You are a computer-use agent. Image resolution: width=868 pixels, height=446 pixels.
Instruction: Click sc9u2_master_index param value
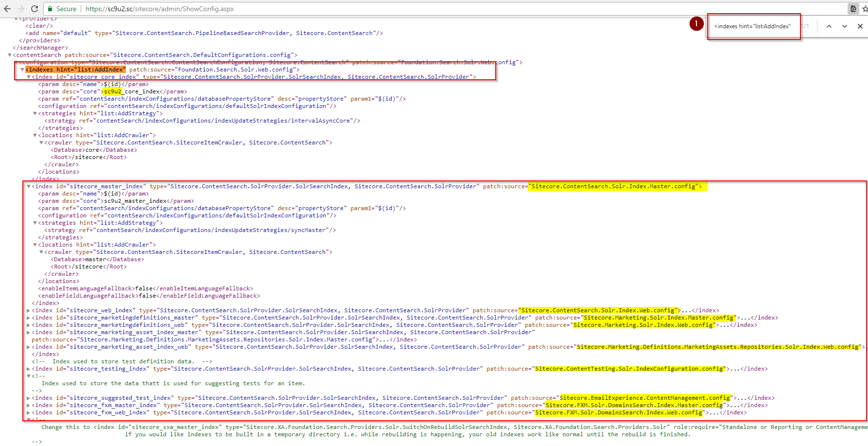(x=136, y=201)
